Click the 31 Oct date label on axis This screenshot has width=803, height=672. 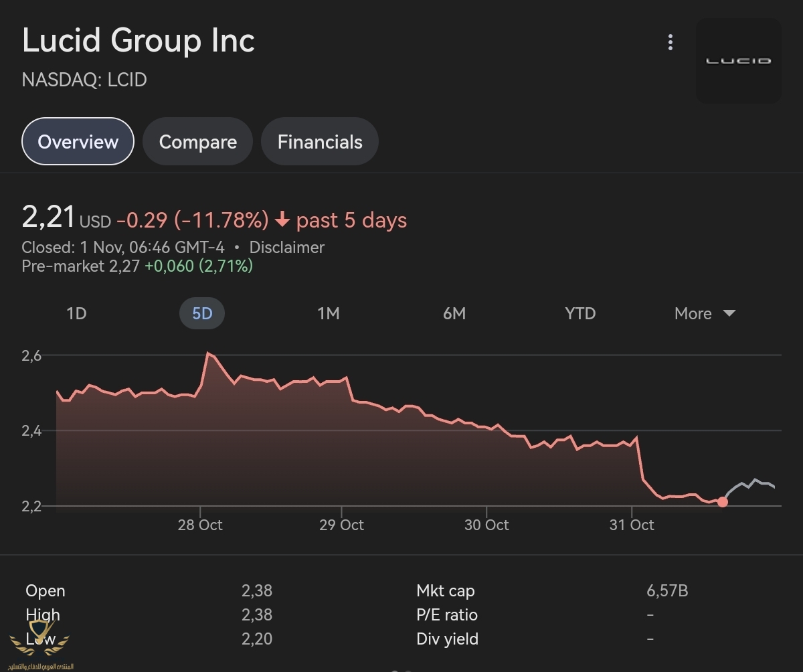coord(632,525)
